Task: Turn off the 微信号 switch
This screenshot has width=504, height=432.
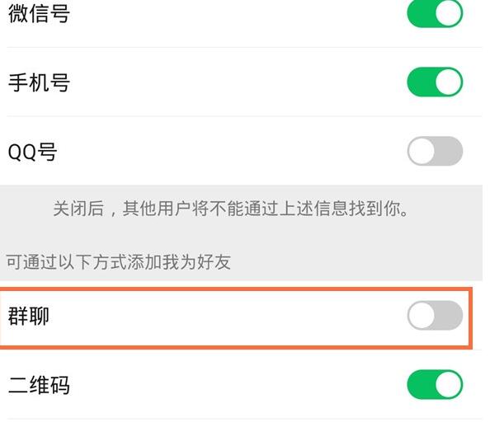Action: tap(435, 15)
